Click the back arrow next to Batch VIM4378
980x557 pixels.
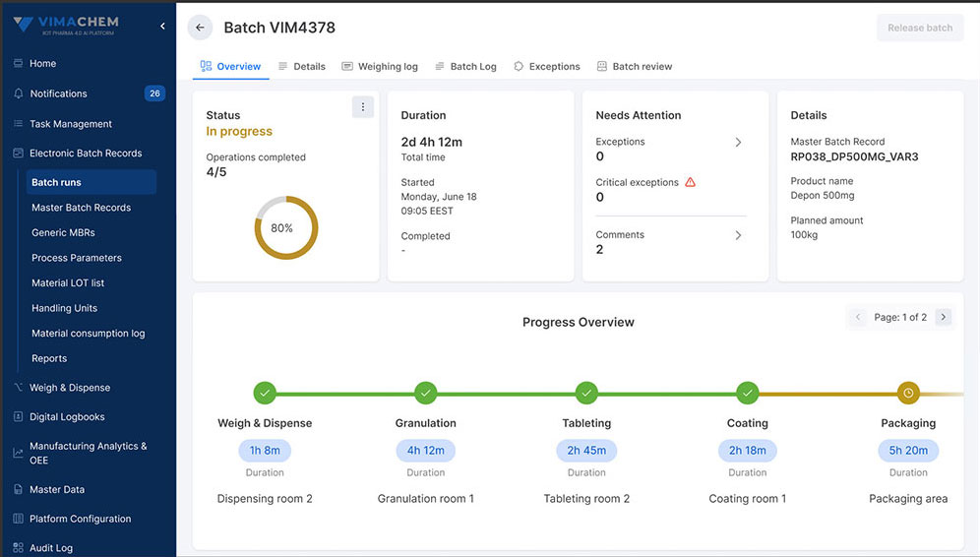(x=200, y=28)
